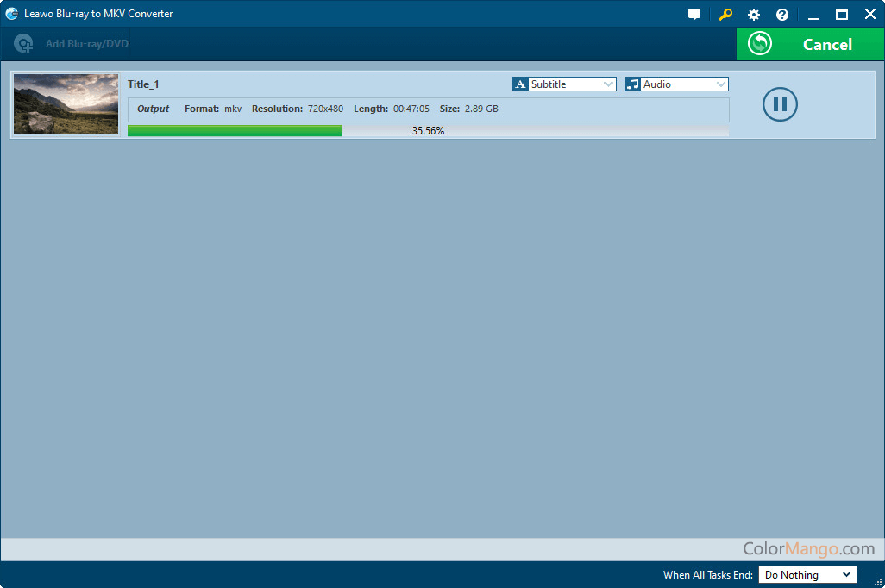Expand the Audio dropdown arrow
This screenshot has width=885, height=588.
coord(720,84)
